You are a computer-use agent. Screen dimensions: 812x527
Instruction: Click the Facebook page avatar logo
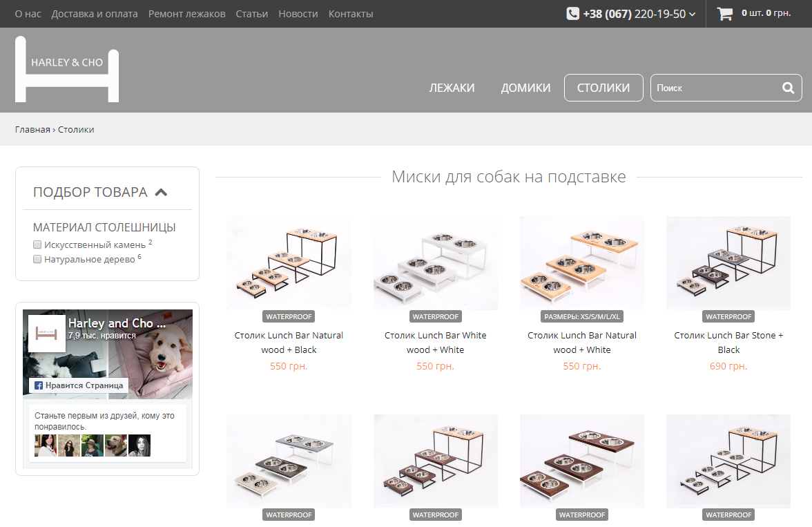[x=47, y=334]
